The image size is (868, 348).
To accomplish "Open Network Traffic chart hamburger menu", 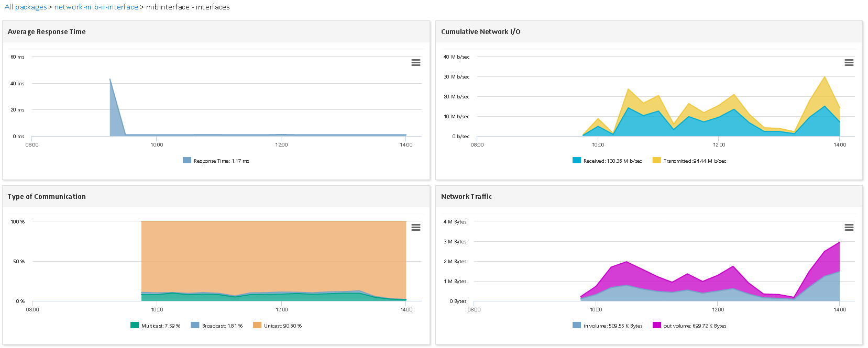I will click(849, 228).
